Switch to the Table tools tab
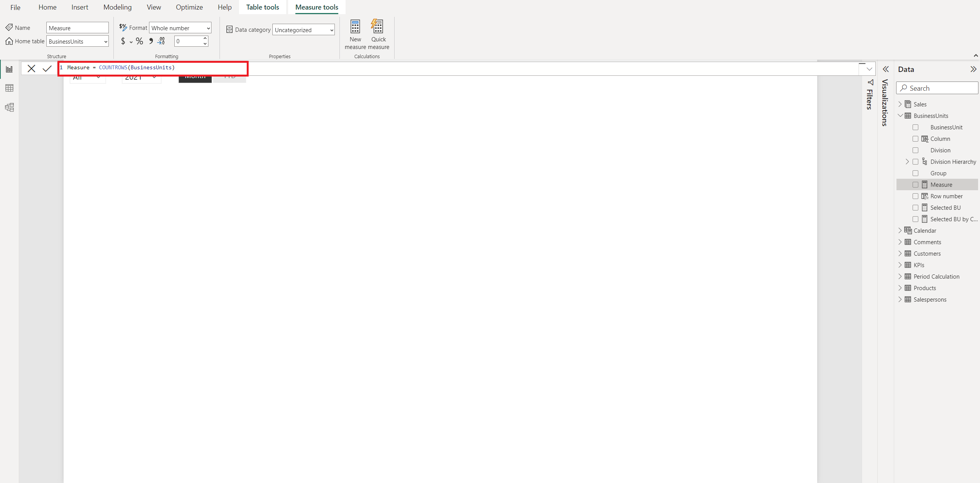980x483 pixels. point(262,7)
